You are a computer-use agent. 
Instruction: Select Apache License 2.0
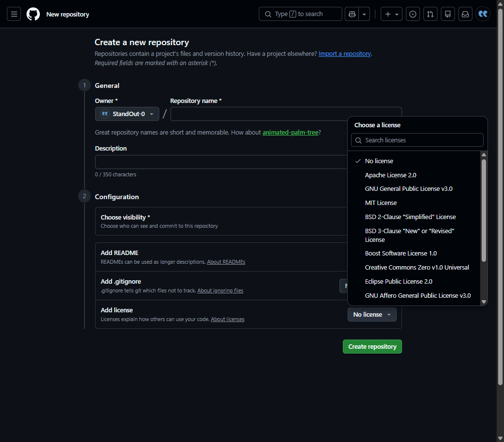pos(414,175)
